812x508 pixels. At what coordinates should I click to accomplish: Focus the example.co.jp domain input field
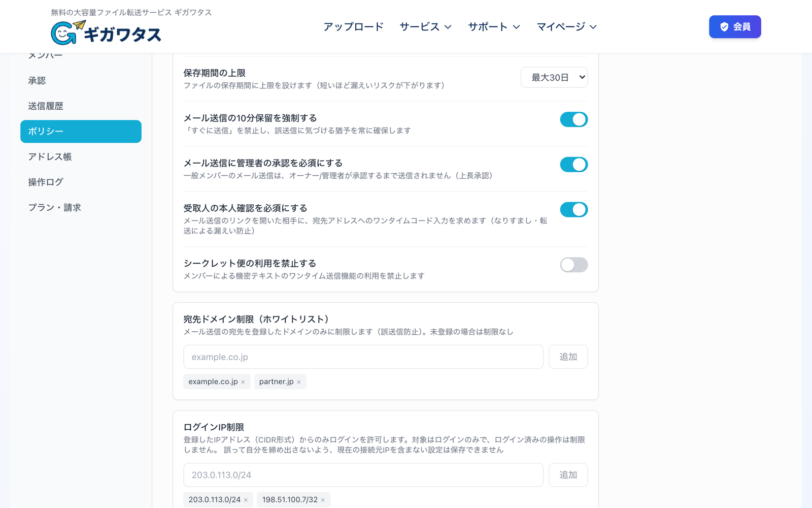point(363,357)
